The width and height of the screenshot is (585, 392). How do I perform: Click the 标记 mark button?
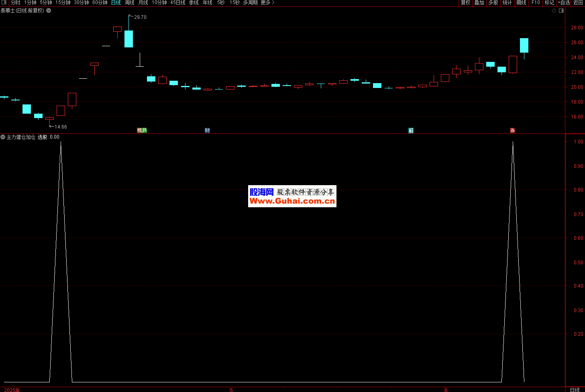click(549, 3)
